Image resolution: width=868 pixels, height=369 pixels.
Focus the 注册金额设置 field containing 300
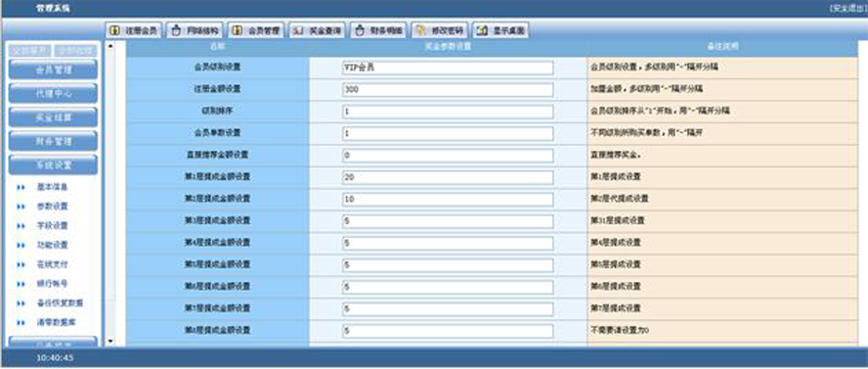[x=448, y=90]
